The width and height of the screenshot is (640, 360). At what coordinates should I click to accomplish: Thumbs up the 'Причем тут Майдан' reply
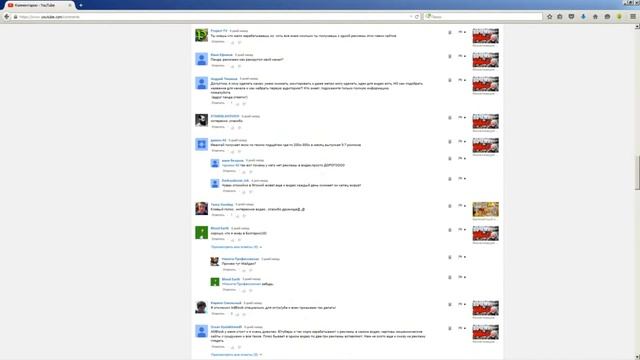pos(244,270)
